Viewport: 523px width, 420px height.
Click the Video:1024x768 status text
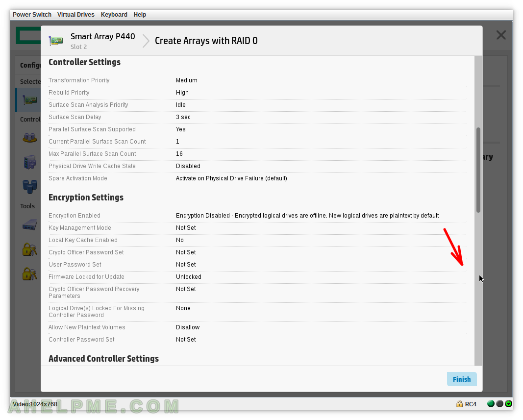[35, 404]
